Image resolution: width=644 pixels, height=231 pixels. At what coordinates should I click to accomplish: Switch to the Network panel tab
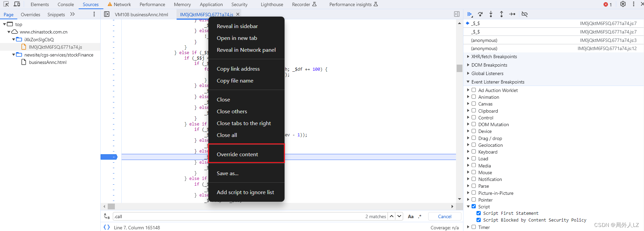coord(119,4)
